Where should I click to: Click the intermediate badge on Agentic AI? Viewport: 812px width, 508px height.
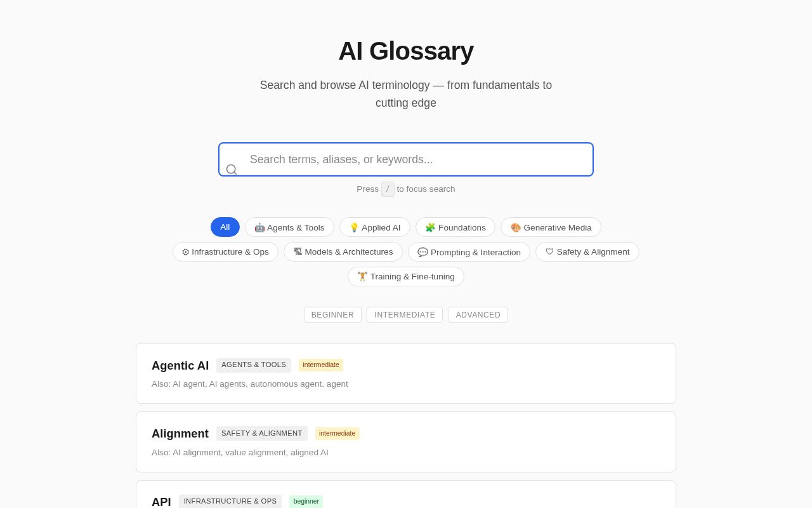click(321, 365)
